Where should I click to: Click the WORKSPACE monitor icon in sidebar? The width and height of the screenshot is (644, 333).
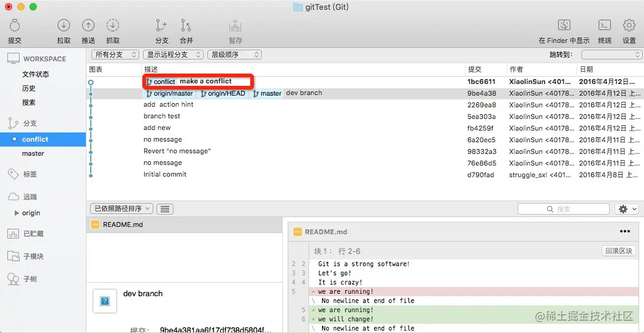(13, 59)
